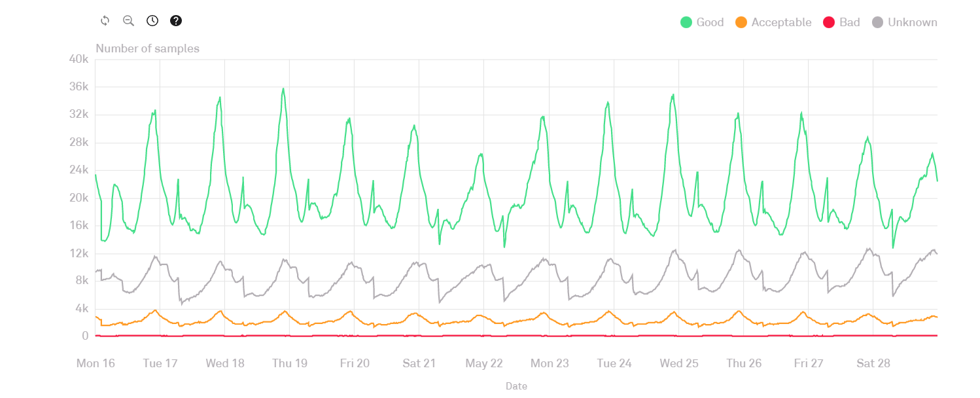Screen dimensions: 980x398
Task: Click the May 22 date label
Action: [484, 363]
